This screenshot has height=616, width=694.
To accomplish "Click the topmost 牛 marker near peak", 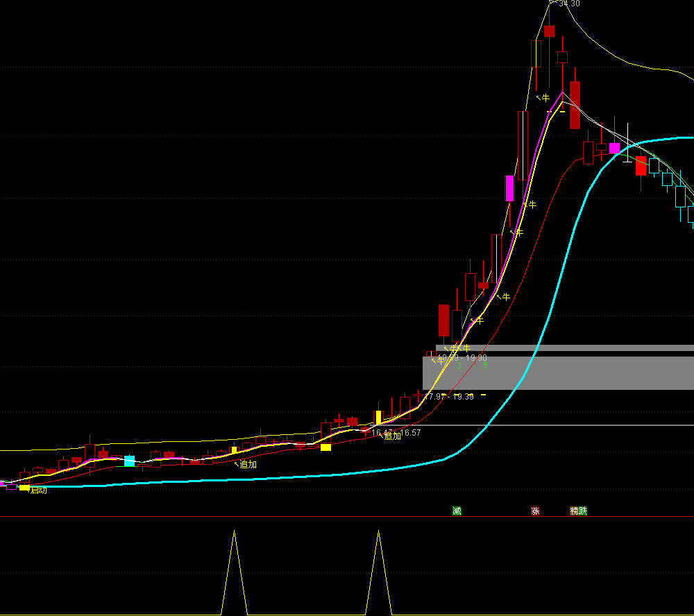I will 545,98.
